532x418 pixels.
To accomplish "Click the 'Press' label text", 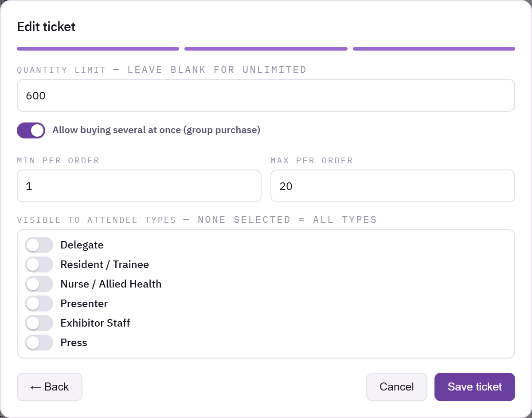I will [x=74, y=343].
